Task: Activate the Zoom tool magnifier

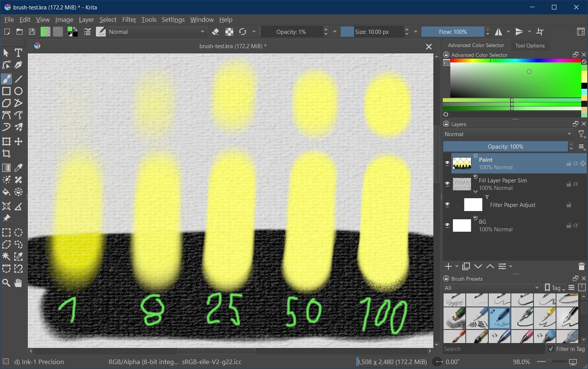Action: click(x=6, y=283)
